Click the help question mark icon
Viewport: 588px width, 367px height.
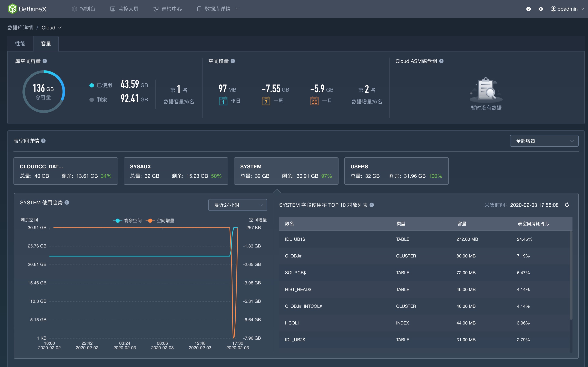528,9
